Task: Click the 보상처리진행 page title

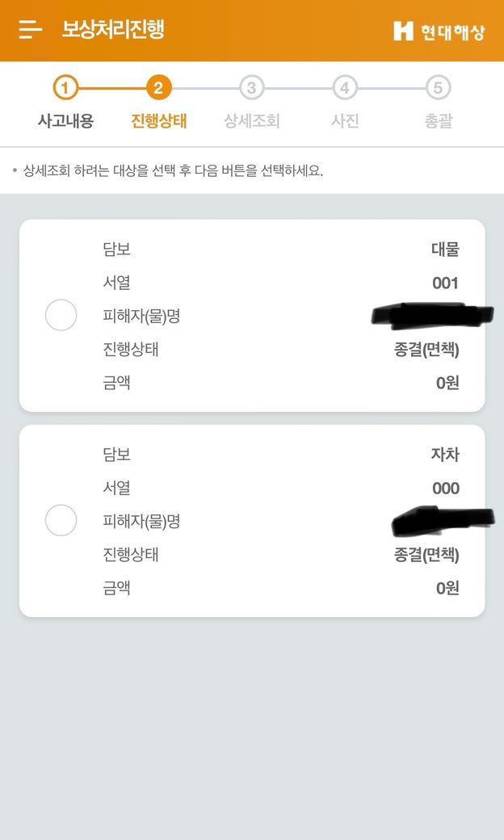Action: [x=113, y=30]
